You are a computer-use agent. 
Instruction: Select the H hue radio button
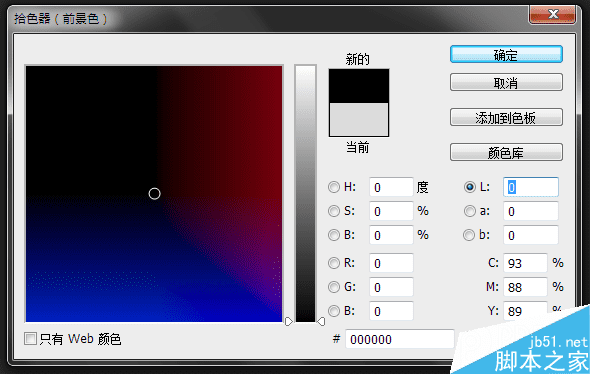[334, 187]
